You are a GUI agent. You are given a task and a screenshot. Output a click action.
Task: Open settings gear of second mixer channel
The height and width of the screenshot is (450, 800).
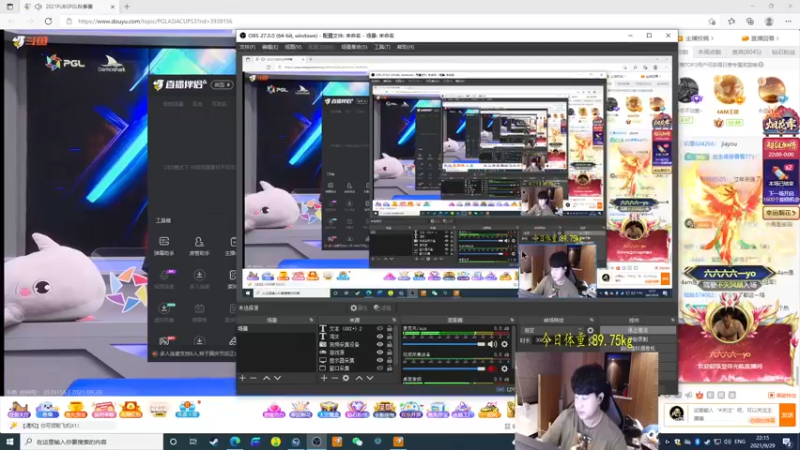click(x=505, y=368)
